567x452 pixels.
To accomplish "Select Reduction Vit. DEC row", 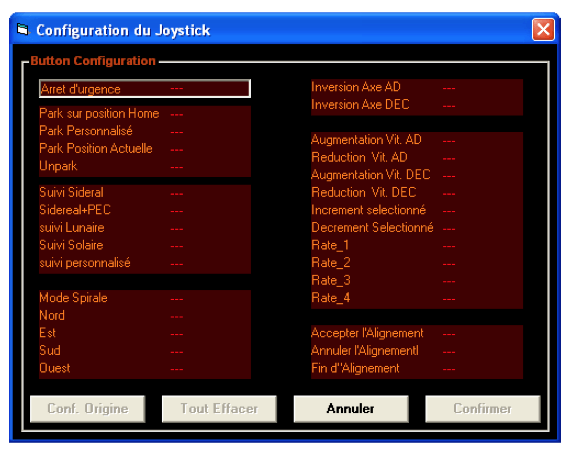I will point(417,193).
